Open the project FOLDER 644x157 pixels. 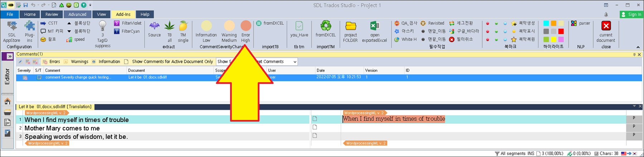(350, 31)
